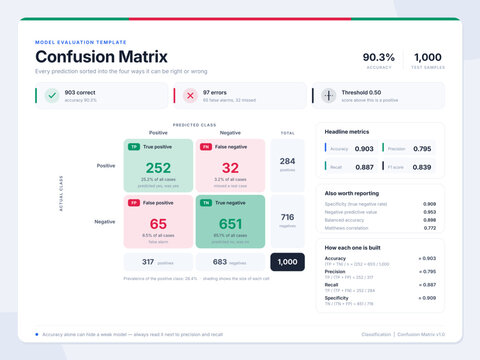Click the Accuracy value 0.903 in headline metrics
This screenshot has height=360, width=480.
click(364, 149)
